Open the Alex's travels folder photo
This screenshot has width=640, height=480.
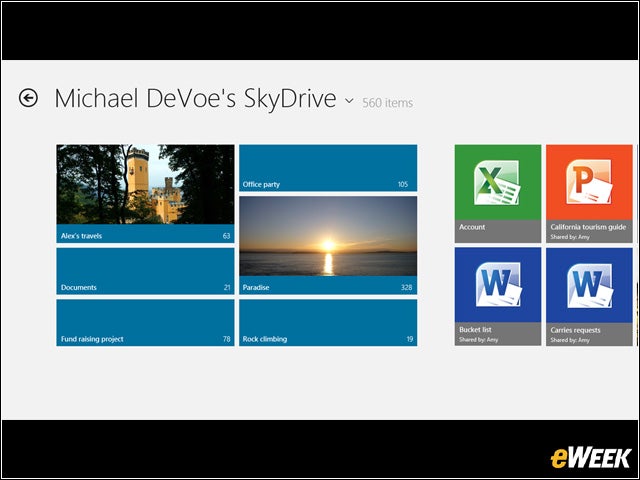145,184
